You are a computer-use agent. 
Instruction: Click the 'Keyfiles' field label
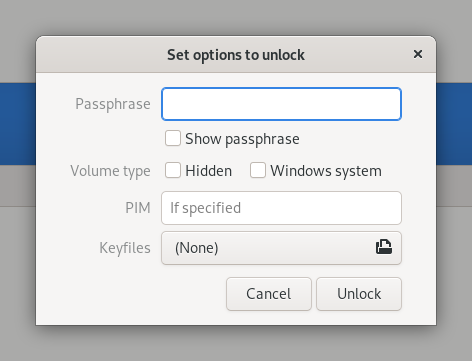point(125,248)
